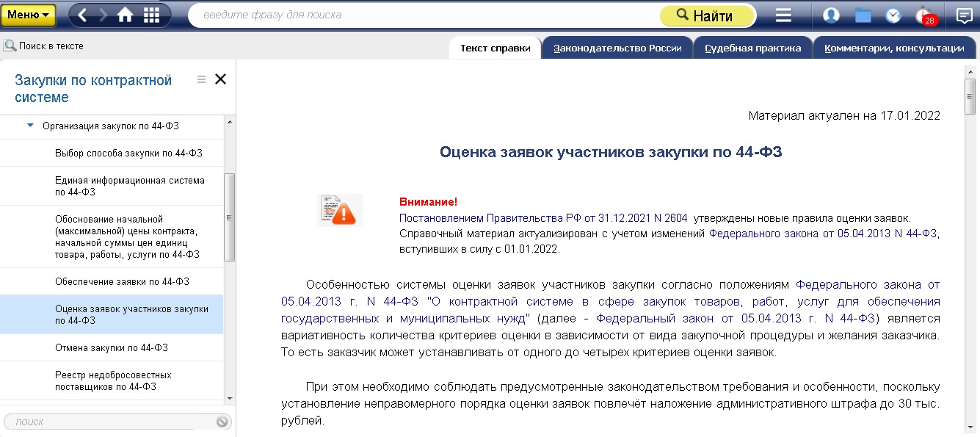
Task: Open the home page icon
Action: 126,15
